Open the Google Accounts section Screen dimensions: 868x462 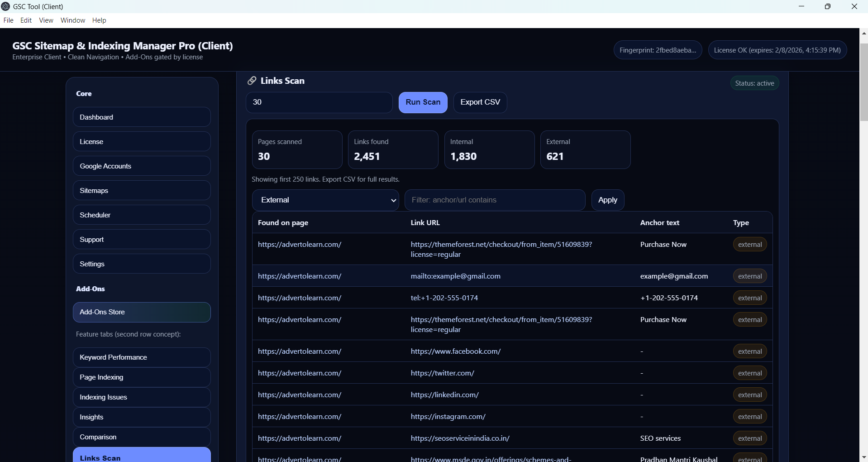point(141,166)
